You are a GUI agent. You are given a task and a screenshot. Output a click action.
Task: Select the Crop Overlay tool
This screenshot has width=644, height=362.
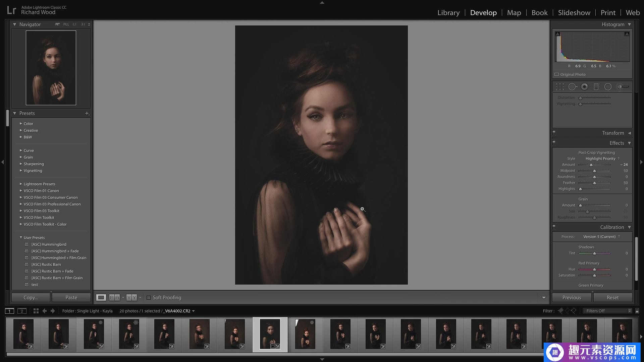tap(560, 87)
